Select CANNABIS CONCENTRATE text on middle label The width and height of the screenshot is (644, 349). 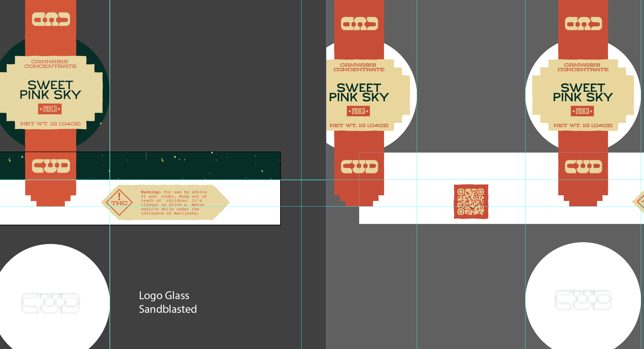click(x=359, y=67)
